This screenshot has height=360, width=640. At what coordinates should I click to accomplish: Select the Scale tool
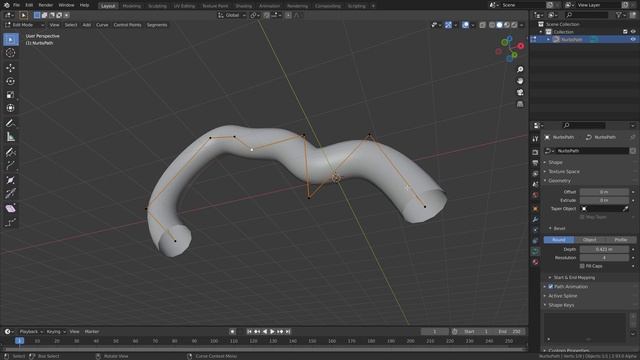pos(11,95)
